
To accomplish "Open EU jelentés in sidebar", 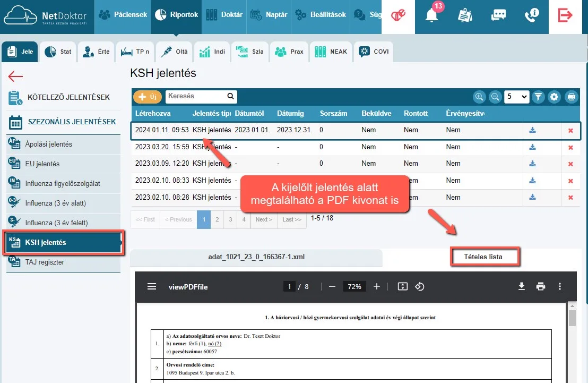I will click(x=63, y=164).
